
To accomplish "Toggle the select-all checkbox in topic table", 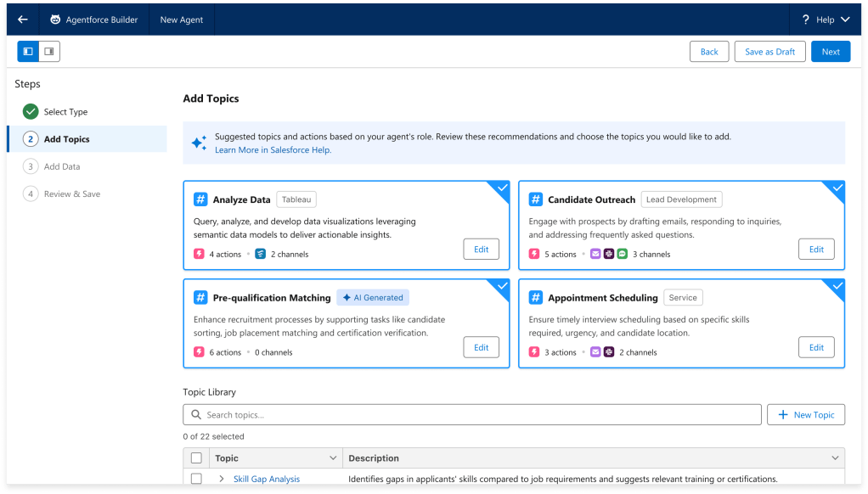I will coord(196,458).
